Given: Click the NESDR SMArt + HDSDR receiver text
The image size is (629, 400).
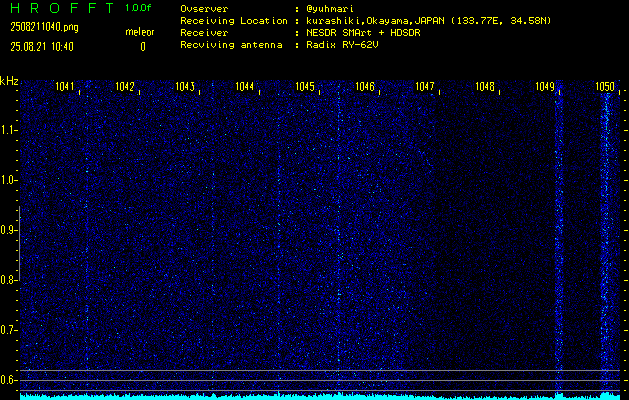Looking at the screenshot, I should click(x=363, y=33).
